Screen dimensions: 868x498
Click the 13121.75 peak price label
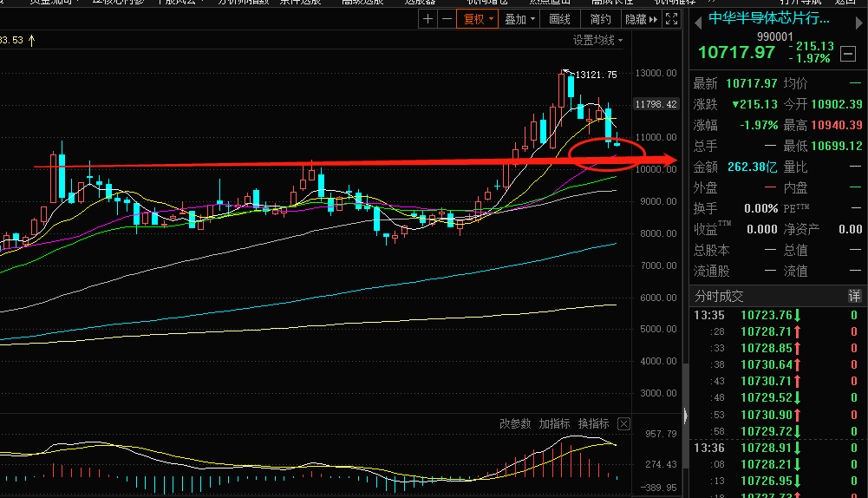597,75
